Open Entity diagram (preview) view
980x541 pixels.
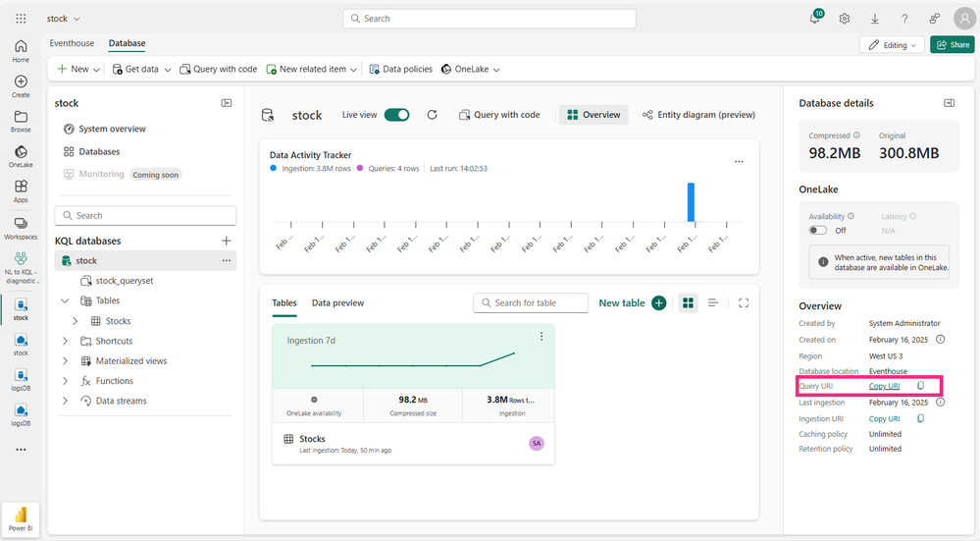point(698,115)
